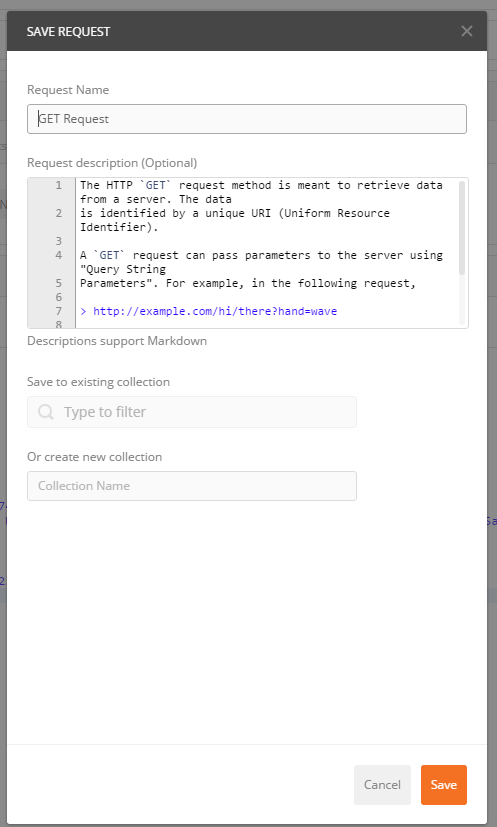The width and height of the screenshot is (497, 827).
Task: Select line number 4 in editor gutter
Action: pyautogui.click(x=59, y=255)
